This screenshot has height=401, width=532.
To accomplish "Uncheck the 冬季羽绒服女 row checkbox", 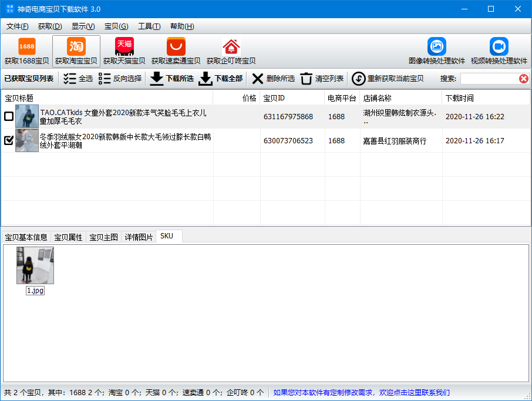I will coord(9,140).
